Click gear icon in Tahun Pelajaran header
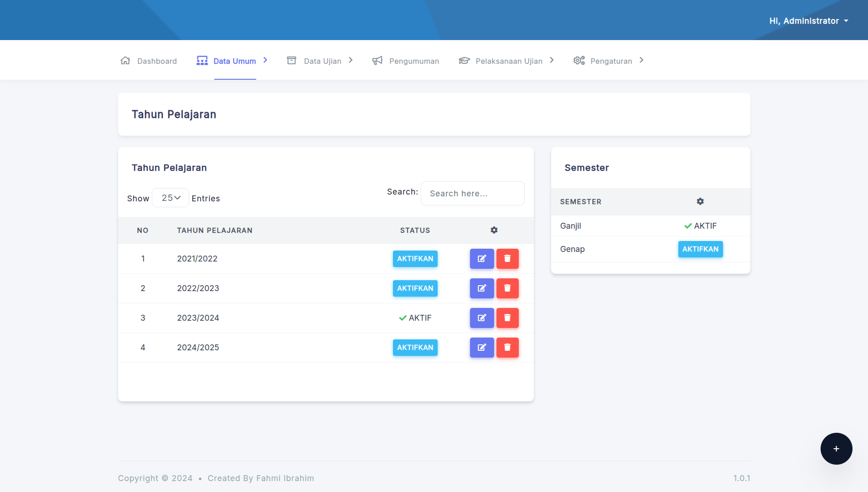Viewport: 868px width, 492px height. click(x=494, y=230)
